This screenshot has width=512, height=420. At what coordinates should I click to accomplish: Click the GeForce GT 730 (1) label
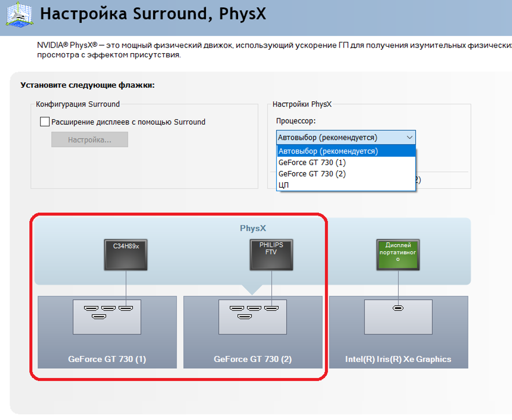107,359
